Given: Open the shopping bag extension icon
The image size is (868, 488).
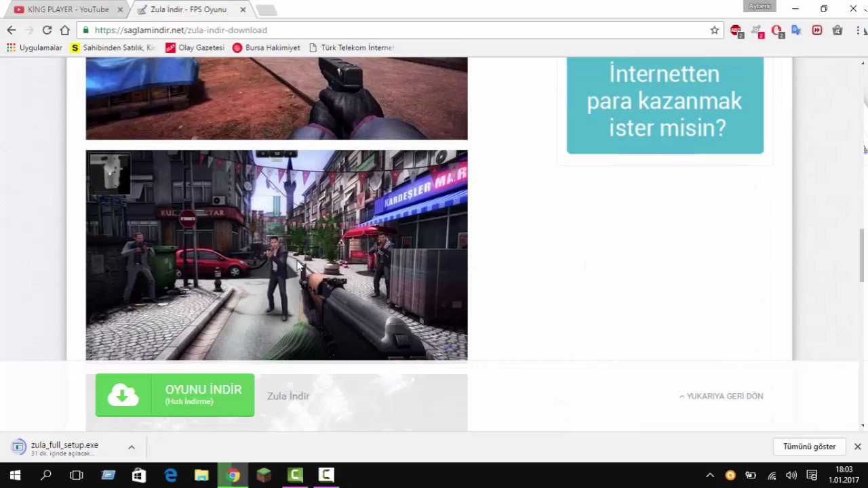Looking at the screenshot, I should (837, 30).
